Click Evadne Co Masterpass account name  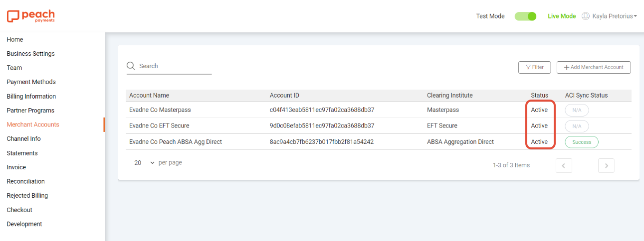point(160,110)
